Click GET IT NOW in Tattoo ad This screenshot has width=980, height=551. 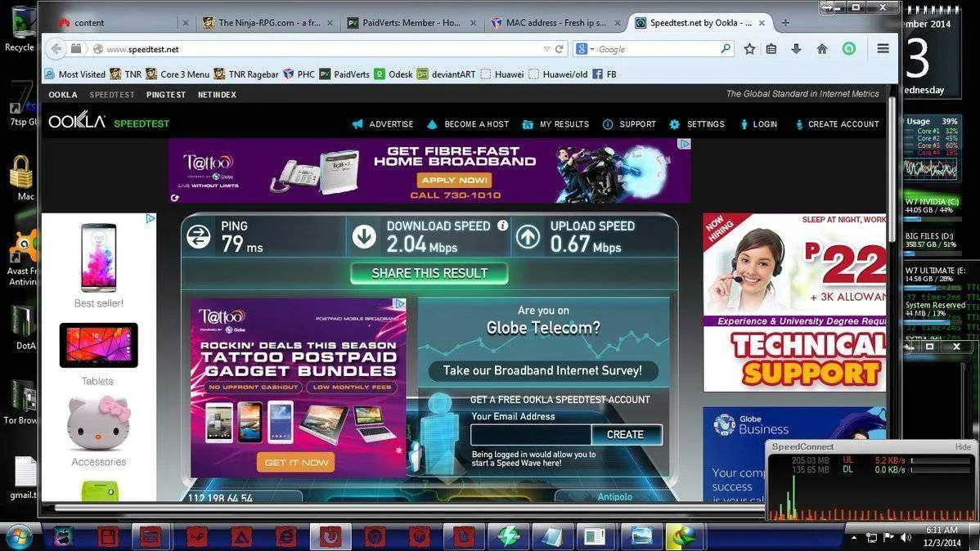coord(296,463)
